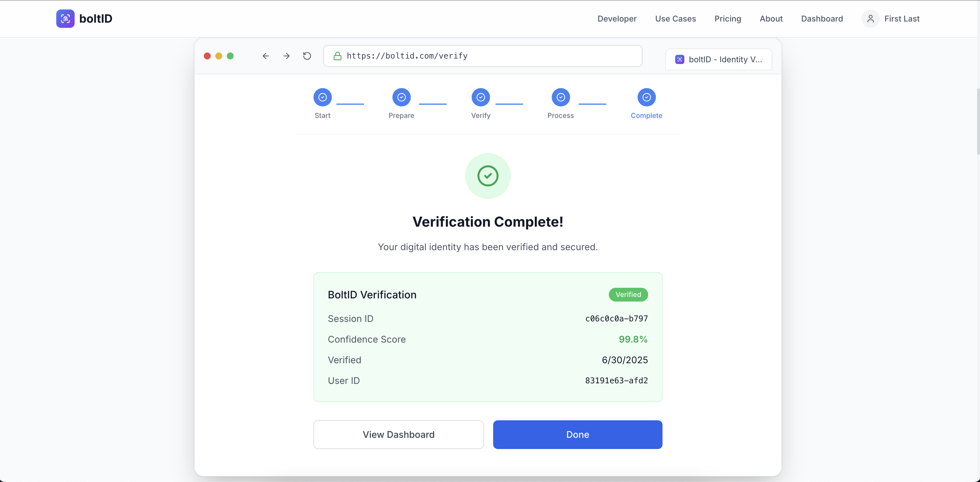Click the page reload icon
Viewport: 980px width, 482px height.
307,56
